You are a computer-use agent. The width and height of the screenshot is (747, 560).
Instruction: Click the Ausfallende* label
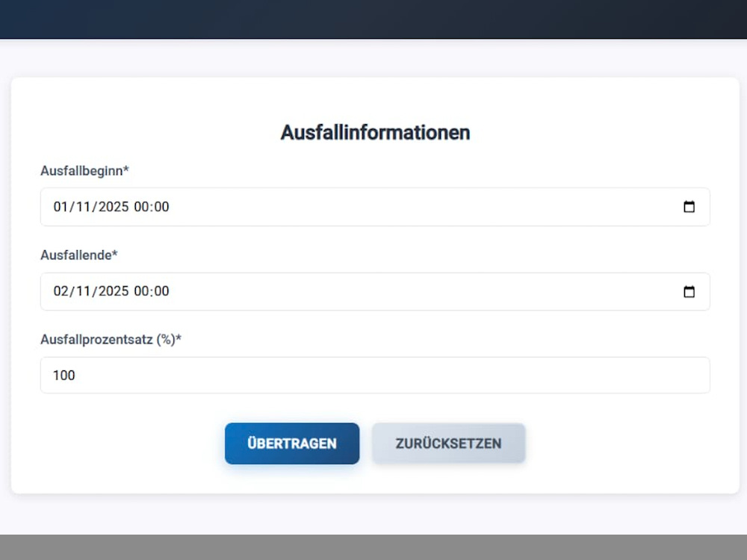[x=78, y=255]
